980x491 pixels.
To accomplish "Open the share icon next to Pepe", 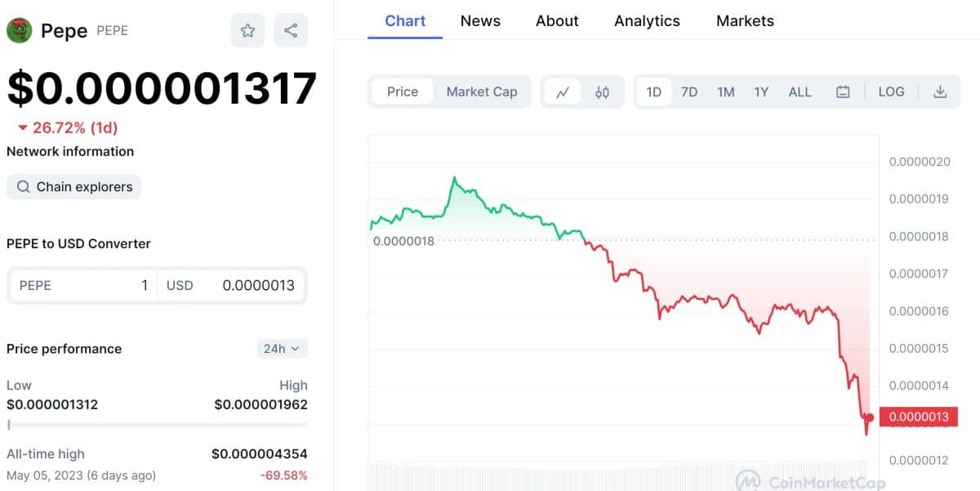I will click(x=291, y=31).
